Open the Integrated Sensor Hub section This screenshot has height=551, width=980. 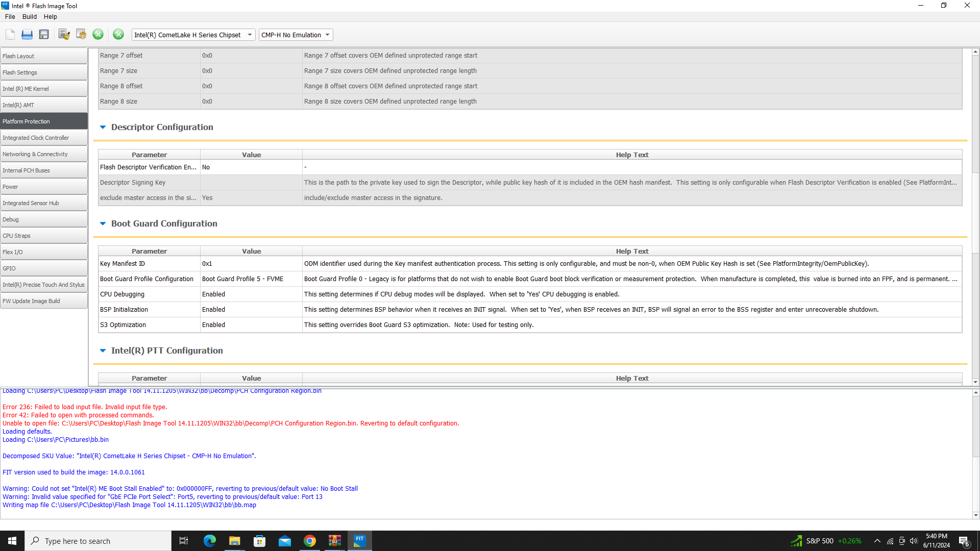44,203
